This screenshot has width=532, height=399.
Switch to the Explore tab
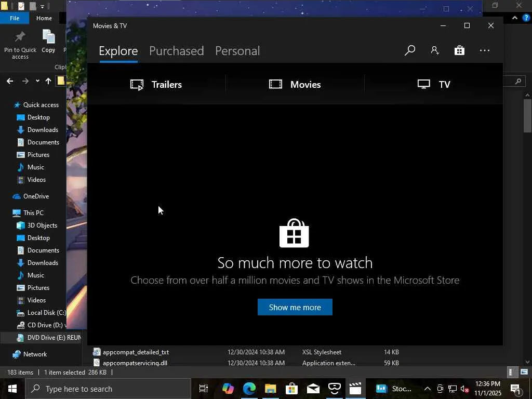coord(118,51)
